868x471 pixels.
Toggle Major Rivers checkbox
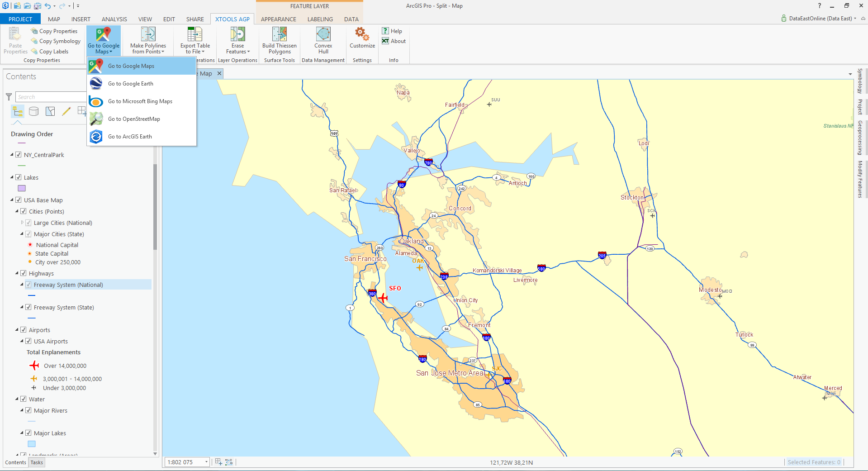pos(28,410)
